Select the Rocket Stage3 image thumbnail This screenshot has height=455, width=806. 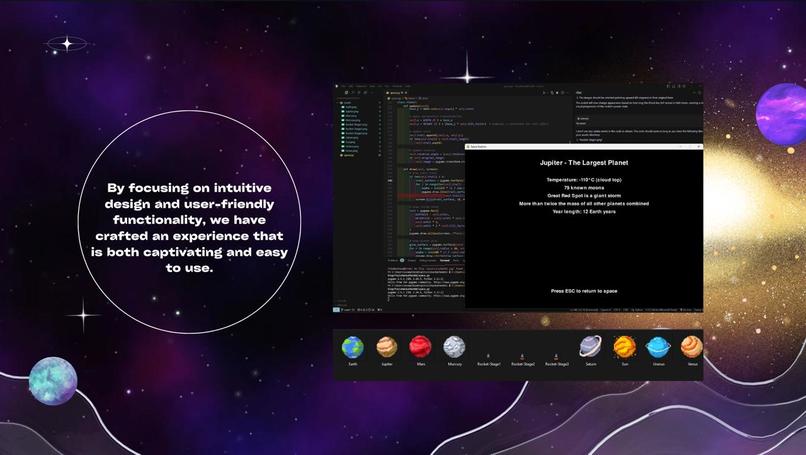pyautogui.click(x=556, y=356)
